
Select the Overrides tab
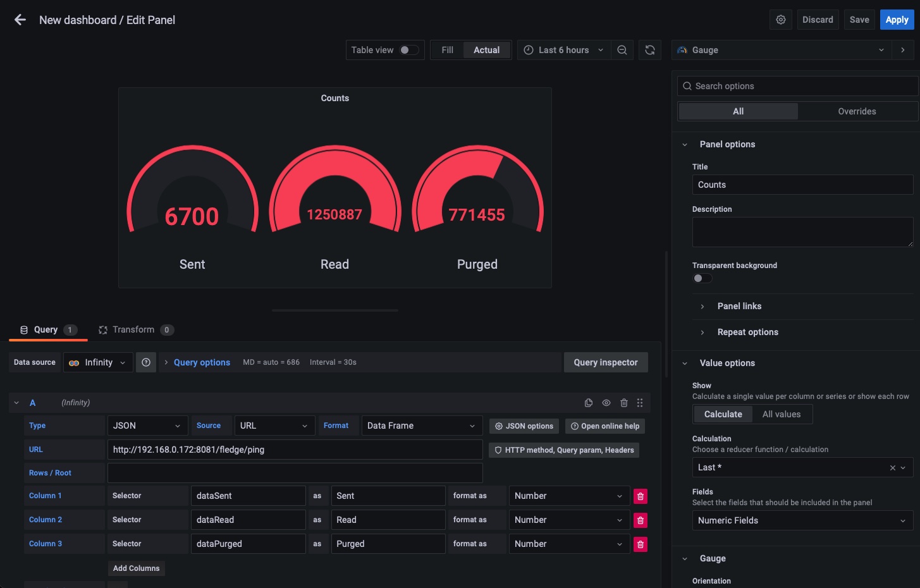pyautogui.click(x=857, y=111)
